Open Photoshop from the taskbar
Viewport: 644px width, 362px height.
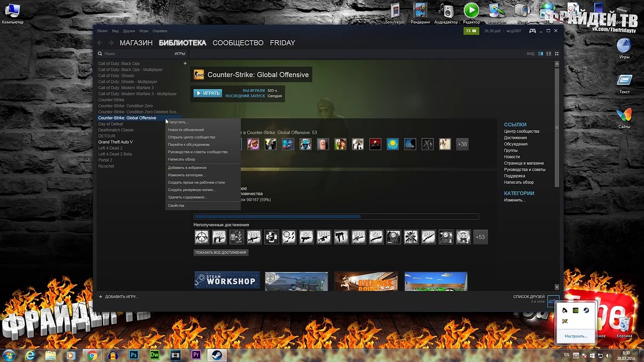pos(134,355)
